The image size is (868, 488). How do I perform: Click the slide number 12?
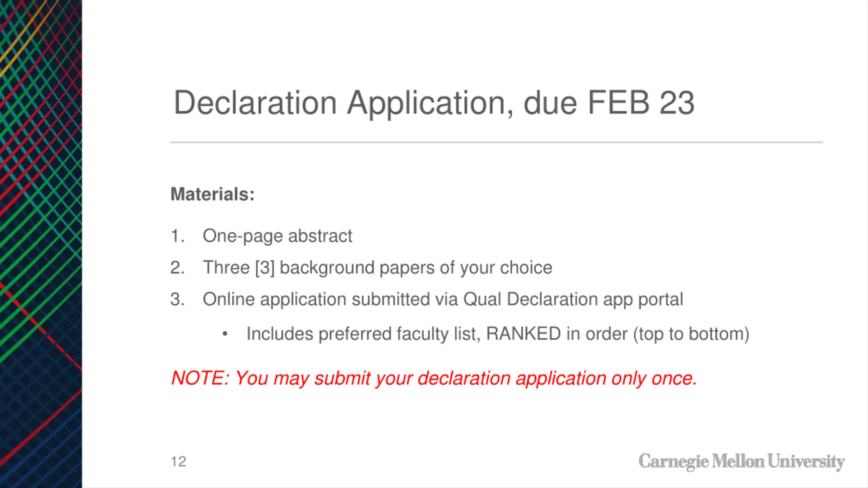pos(178,462)
